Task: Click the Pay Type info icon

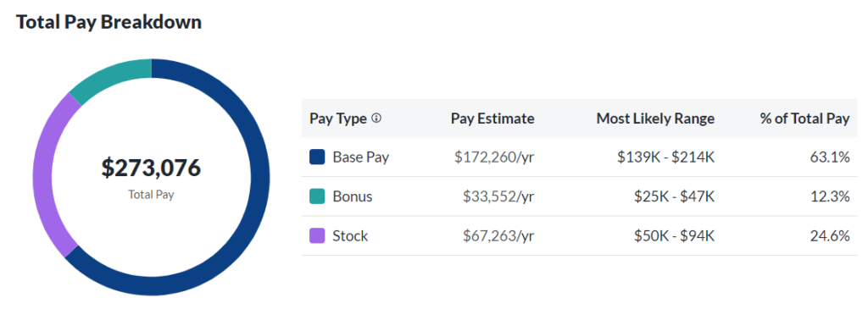Action: pos(376,119)
